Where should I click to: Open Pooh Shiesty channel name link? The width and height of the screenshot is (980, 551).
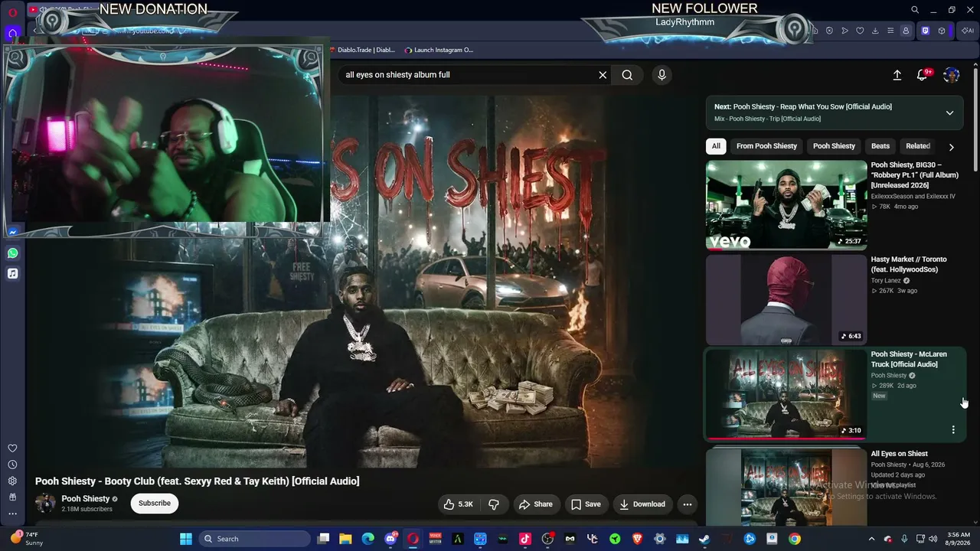tap(86, 499)
